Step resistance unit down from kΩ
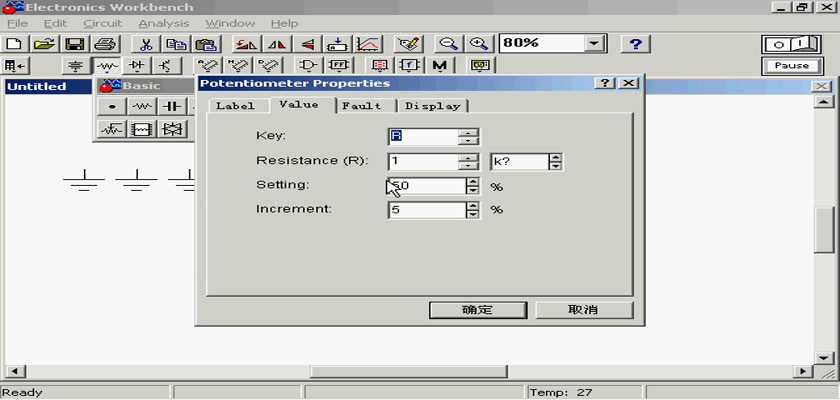Screen dimensions: 840x400 click(556, 166)
